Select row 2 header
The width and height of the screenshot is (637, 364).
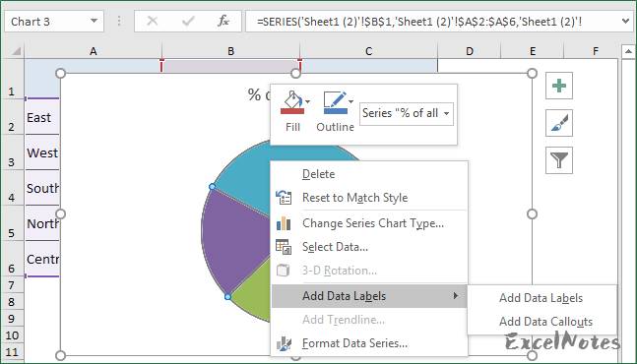click(12, 117)
